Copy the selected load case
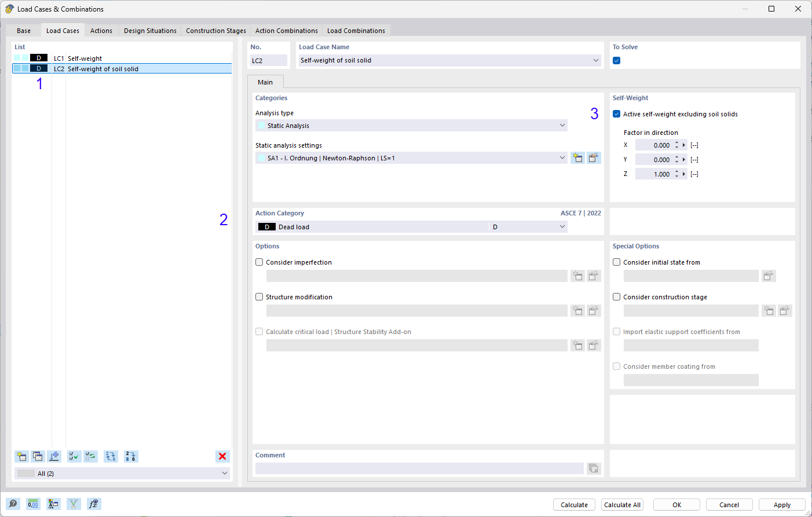812x517 pixels. (38, 456)
